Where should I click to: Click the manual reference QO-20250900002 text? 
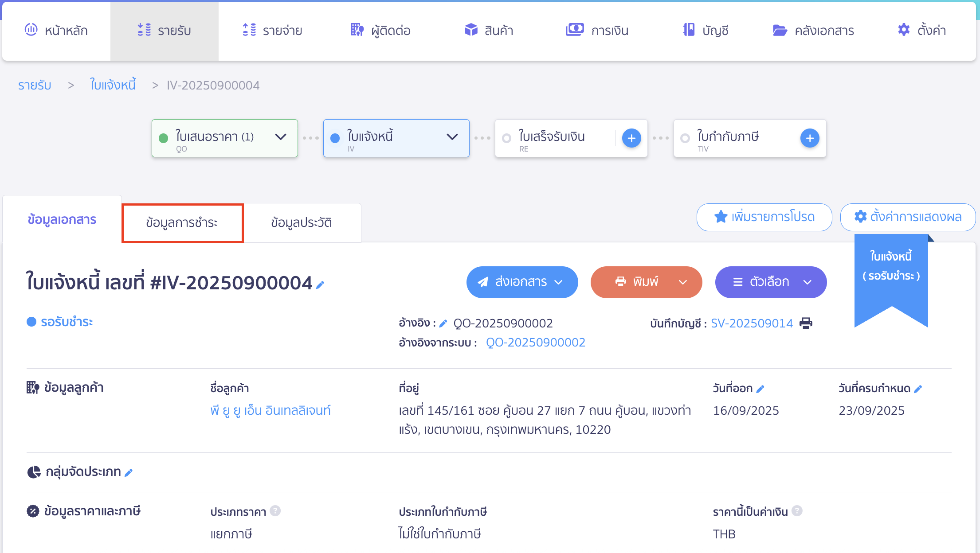[x=503, y=323]
